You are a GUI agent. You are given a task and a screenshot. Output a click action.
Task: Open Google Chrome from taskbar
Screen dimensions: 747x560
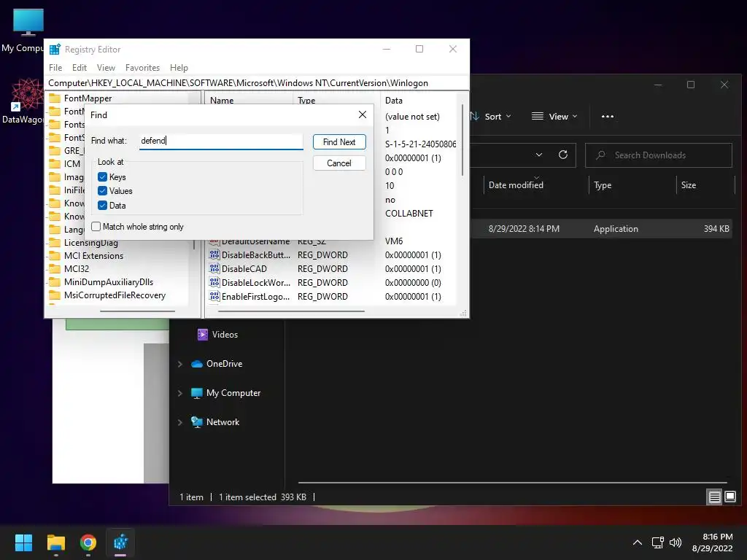tap(88, 542)
